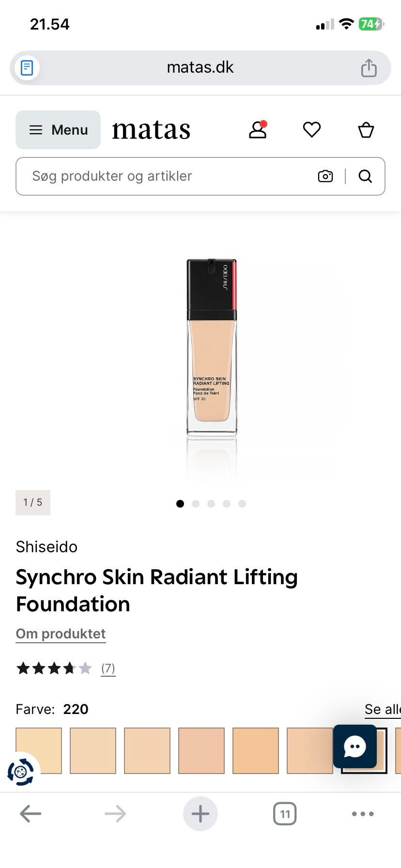Screen dimensions: 401x868
Task: Open the reader mode page icon
Action: [x=27, y=67]
